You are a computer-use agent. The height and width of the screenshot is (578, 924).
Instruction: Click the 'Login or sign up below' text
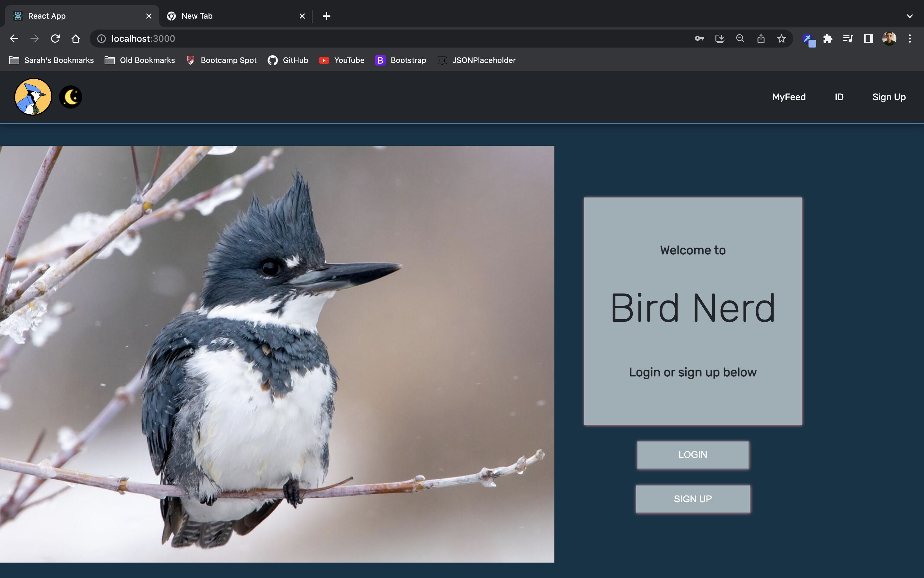click(693, 372)
